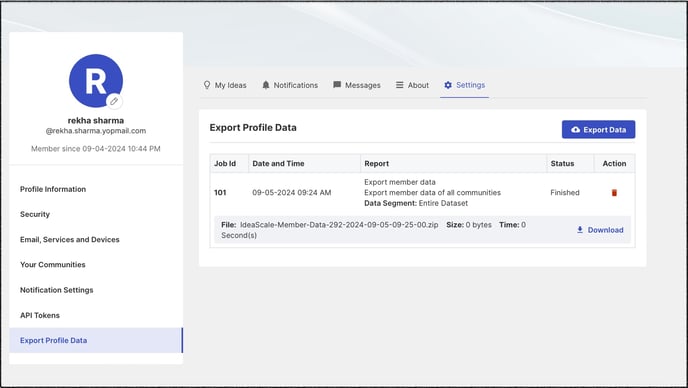Click the About list lines icon
The image size is (688, 388).
point(400,85)
